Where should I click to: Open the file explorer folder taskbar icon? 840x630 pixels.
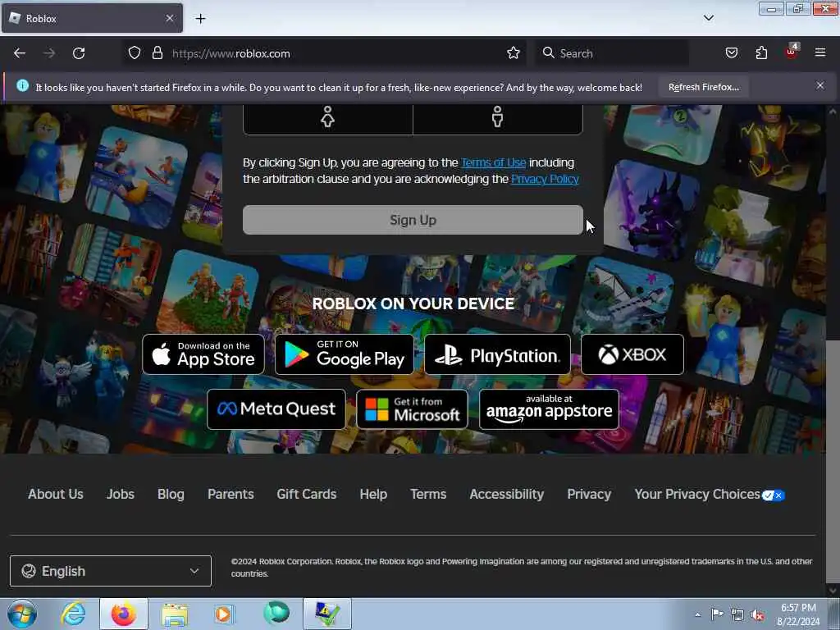tap(175, 614)
